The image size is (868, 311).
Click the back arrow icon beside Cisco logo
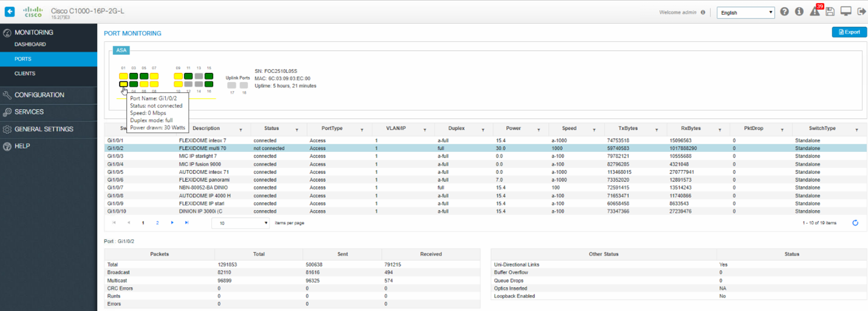(x=10, y=12)
